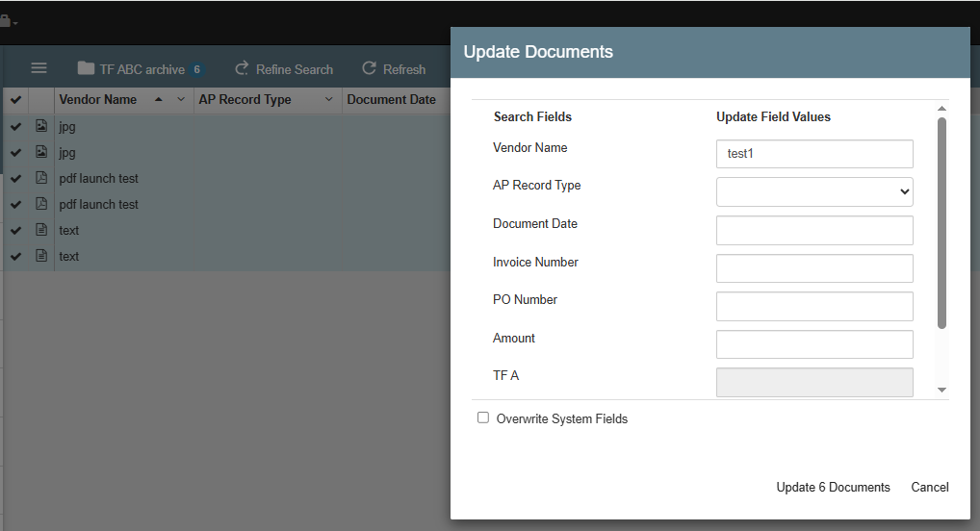Click the dialog's vertical scrollbar down arrow
This screenshot has height=531, width=980.
point(941,390)
